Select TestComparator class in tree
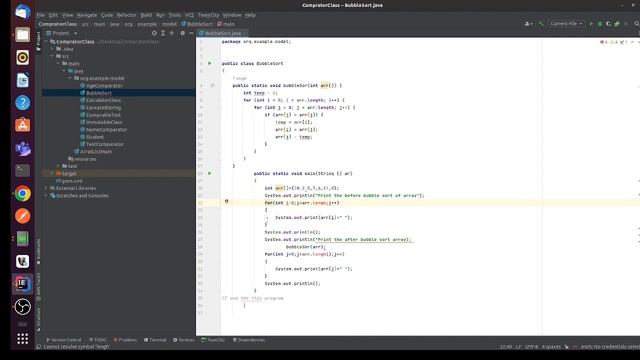The width and height of the screenshot is (640, 360). 104,144
